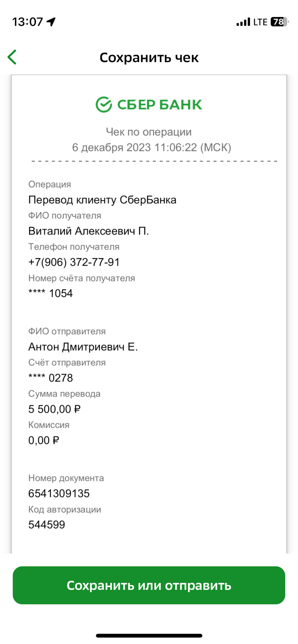
Task: Tap the Сохранить чек header title
Action: pyautogui.click(x=149, y=58)
